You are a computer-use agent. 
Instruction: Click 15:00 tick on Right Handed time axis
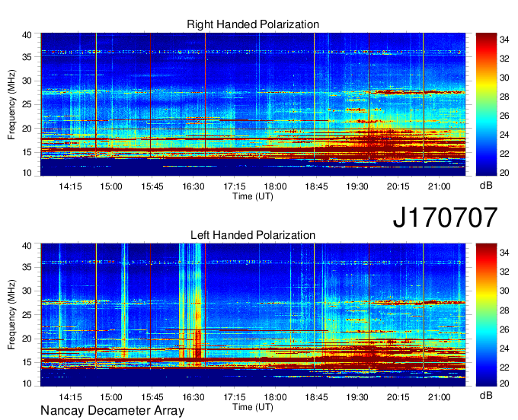[x=111, y=186]
